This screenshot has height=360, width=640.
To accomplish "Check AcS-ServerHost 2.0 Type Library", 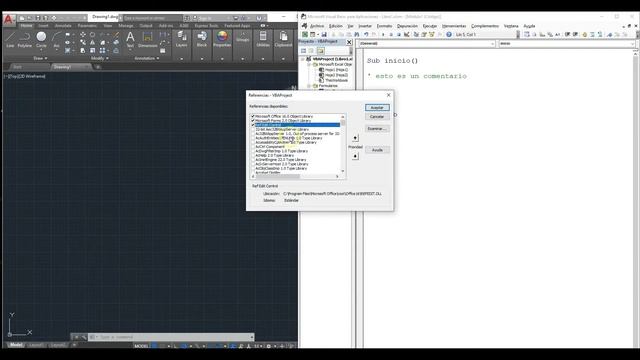I will point(253,164).
